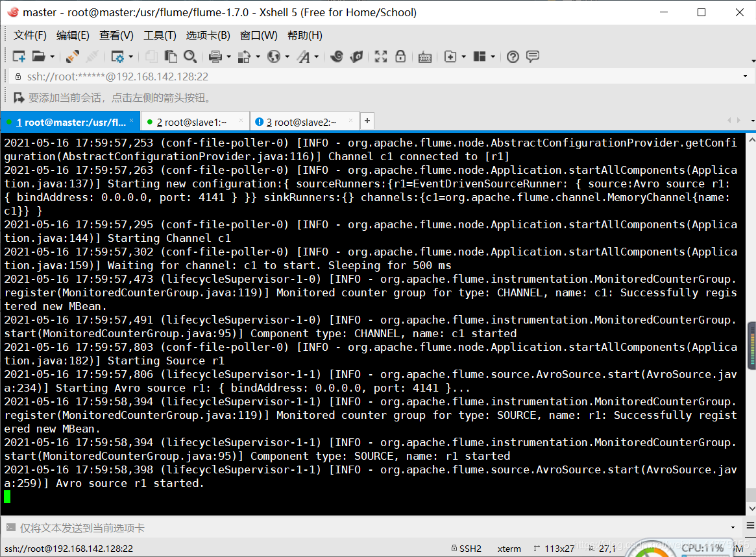Click the compose bar send-text icon
Screen dimensions: 756x557
click(x=10, y=528)
